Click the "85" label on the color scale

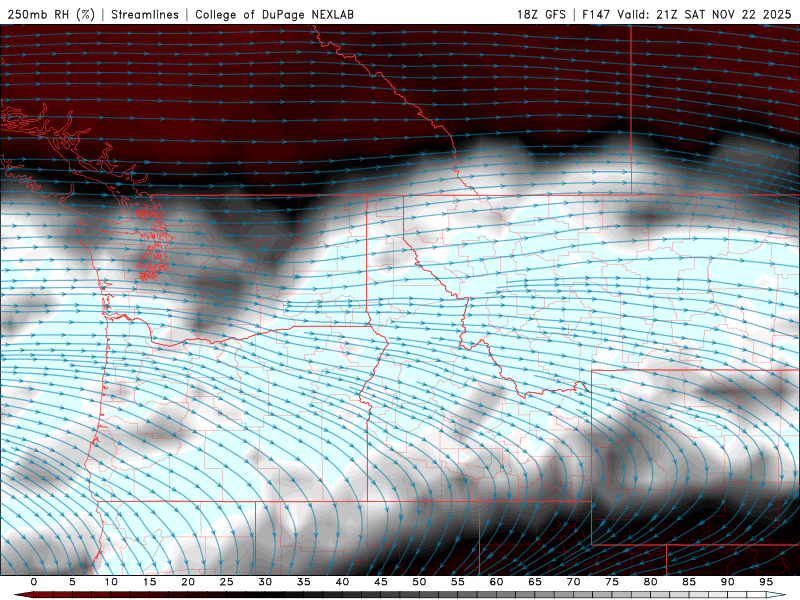pyautogui.click(x=689, y=582)
